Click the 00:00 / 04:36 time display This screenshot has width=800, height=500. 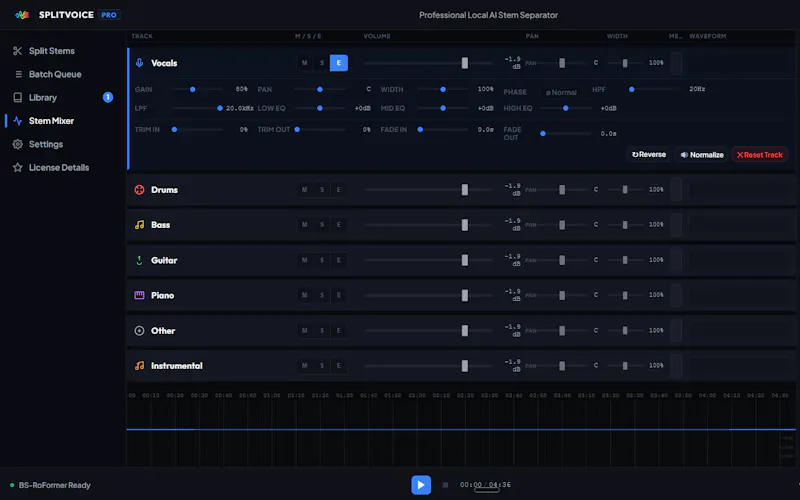click(485, 485)
